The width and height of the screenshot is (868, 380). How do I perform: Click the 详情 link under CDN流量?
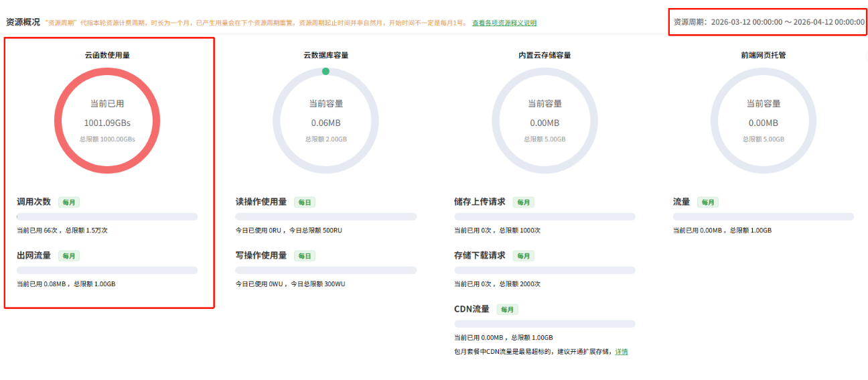point(622,352)
